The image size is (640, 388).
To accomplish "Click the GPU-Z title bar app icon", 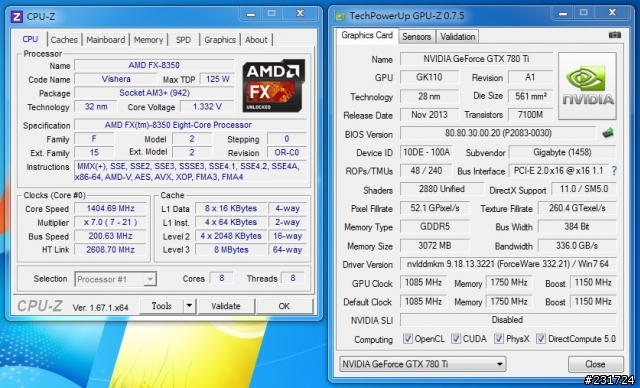I will (x=340, y=16).
